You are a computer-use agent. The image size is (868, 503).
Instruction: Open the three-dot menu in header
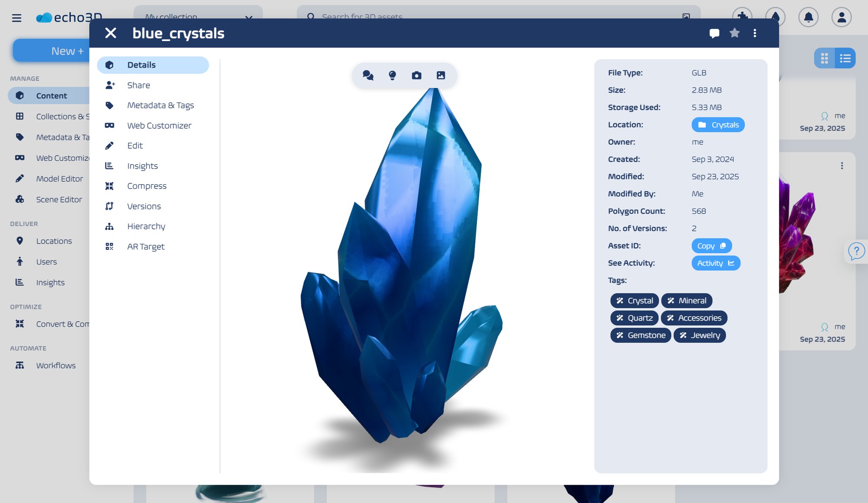755,33
